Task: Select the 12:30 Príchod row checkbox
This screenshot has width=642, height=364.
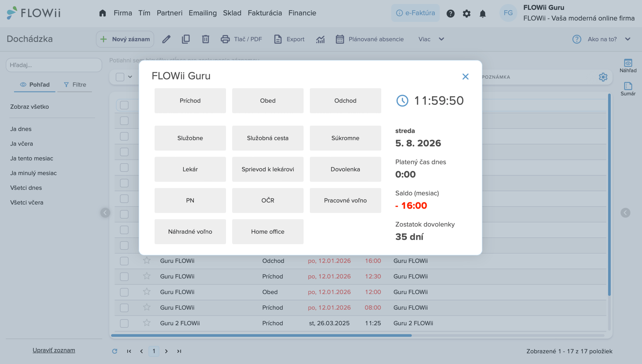Action: tap(124, 277)
